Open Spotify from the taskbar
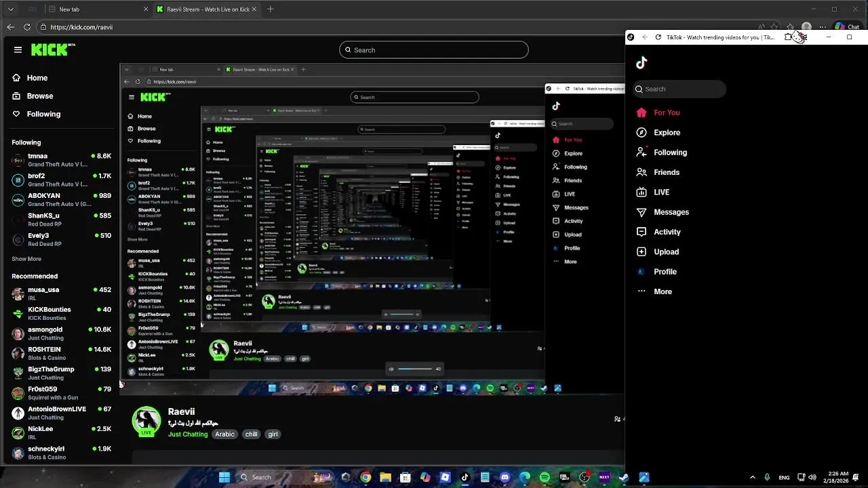The image size is (868, 488). pyautogui.click(x=545, y=477)
